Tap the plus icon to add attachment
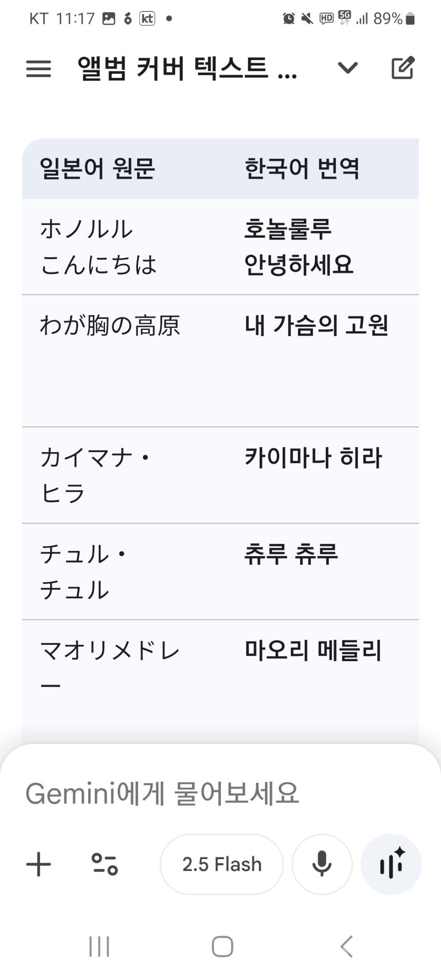441x980 pixels. [x=39, y=864]
